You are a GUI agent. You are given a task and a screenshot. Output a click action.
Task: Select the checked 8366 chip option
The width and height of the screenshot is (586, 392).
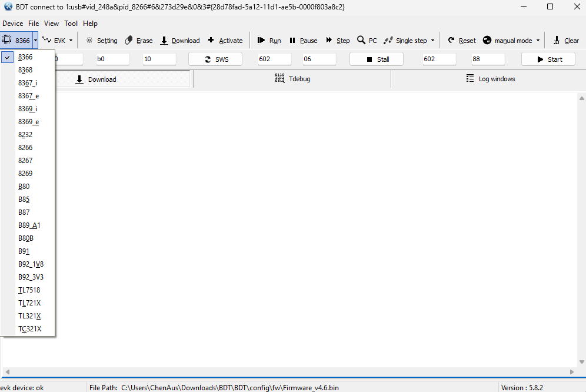(26, 57)
